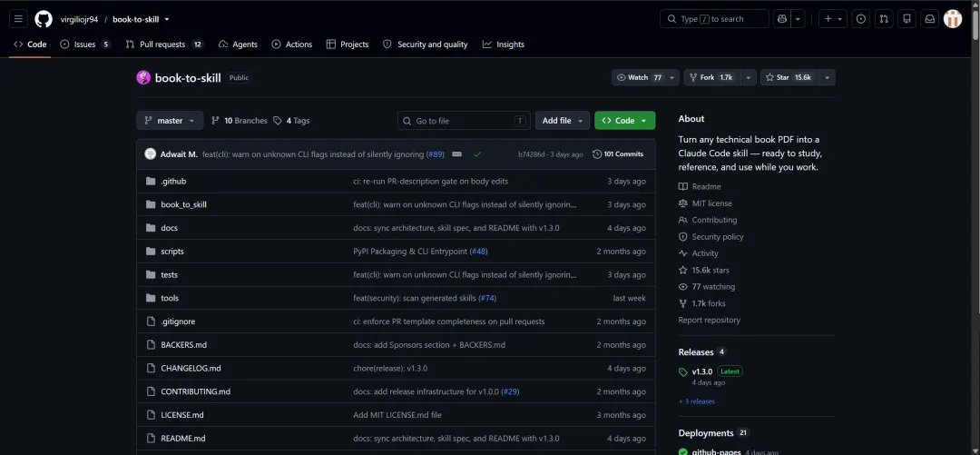
Task: Open the + 3 releases link
Action: tap(697, 401)
